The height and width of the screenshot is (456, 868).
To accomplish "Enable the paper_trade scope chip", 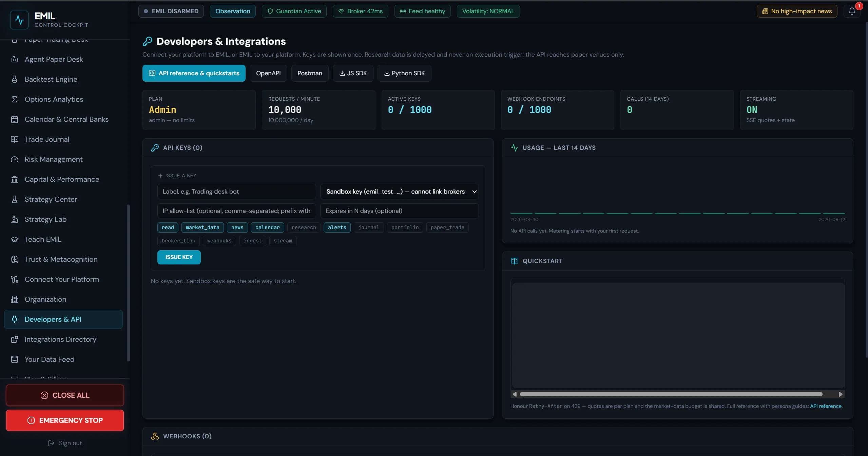I will pos(447,227).
